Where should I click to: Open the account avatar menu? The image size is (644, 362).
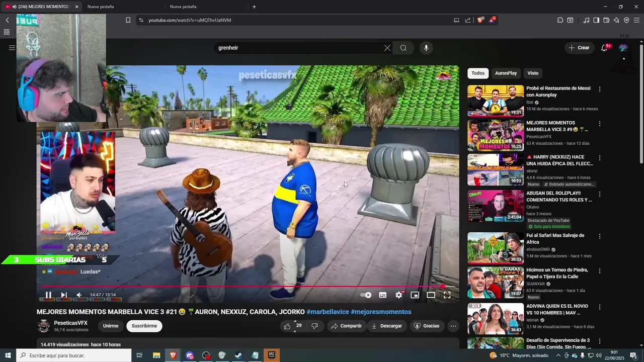623,48
